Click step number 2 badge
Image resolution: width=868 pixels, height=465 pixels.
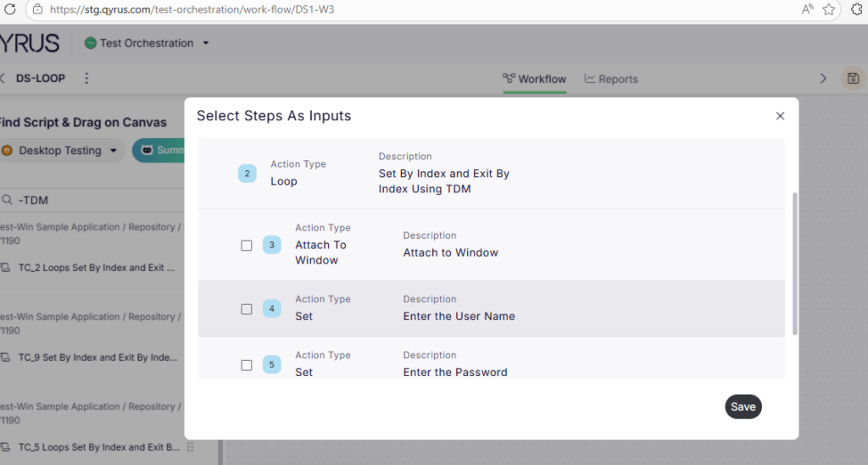click(247, 174)
